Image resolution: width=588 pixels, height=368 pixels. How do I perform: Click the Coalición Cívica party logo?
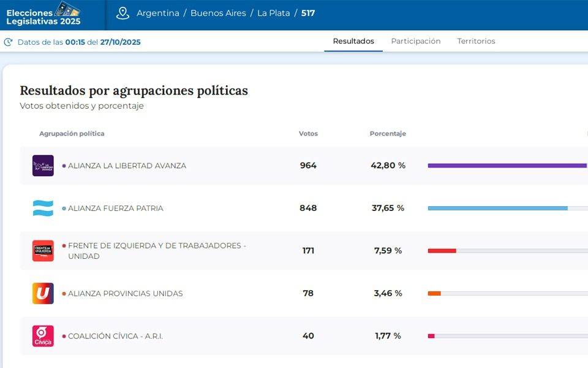point(43,336)
